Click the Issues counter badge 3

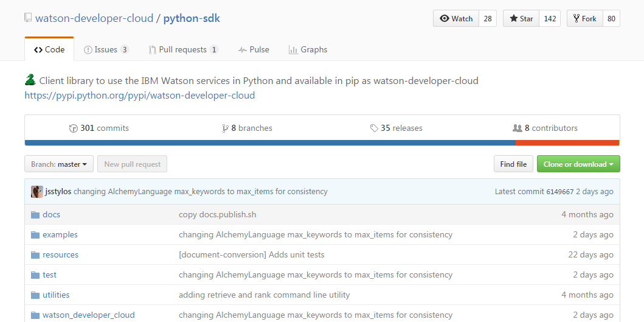coord(125,50)
